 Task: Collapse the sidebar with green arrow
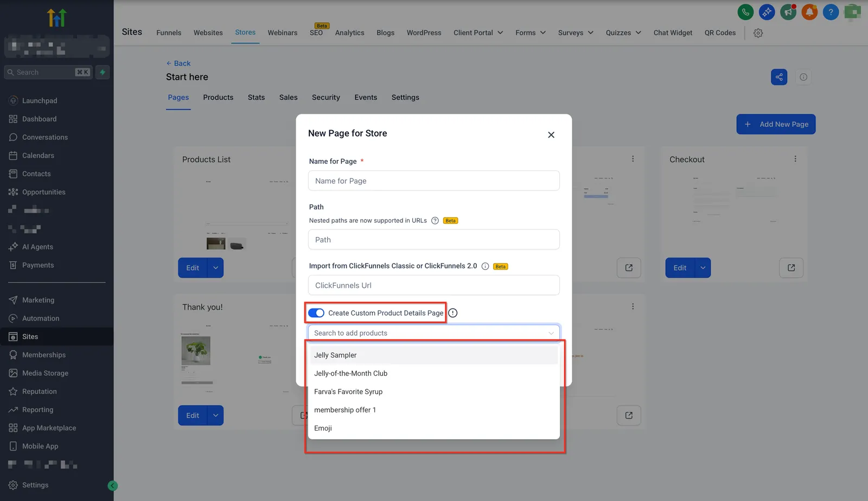[113, 486]
